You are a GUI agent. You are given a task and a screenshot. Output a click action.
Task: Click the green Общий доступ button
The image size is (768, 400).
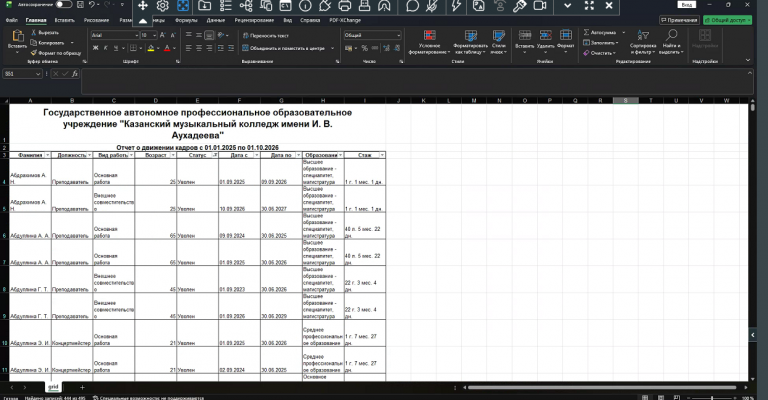tap(727, 20)
